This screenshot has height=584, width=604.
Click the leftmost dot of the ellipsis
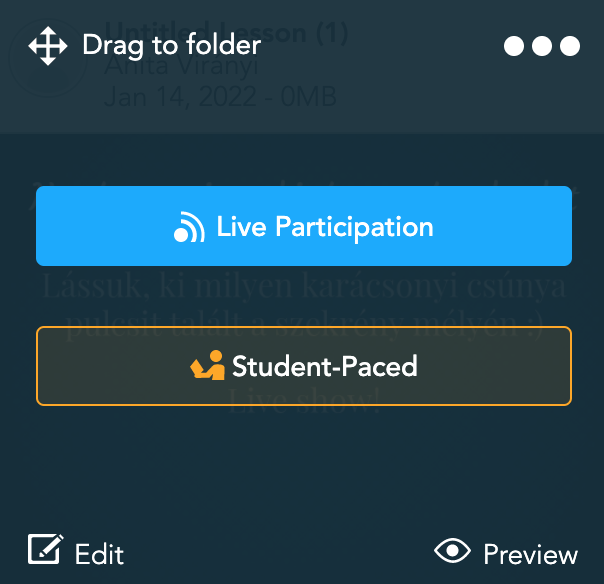(514, 46)
